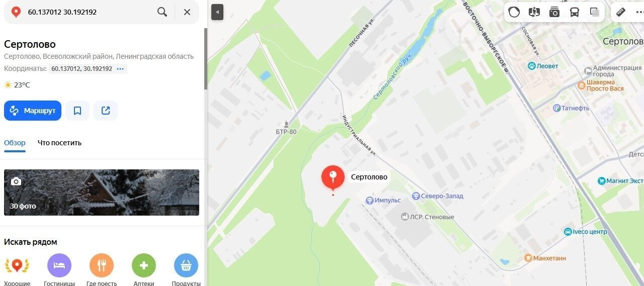Select the Обзор tab
This screenshot has width=644, height=286.
point(15,143)
